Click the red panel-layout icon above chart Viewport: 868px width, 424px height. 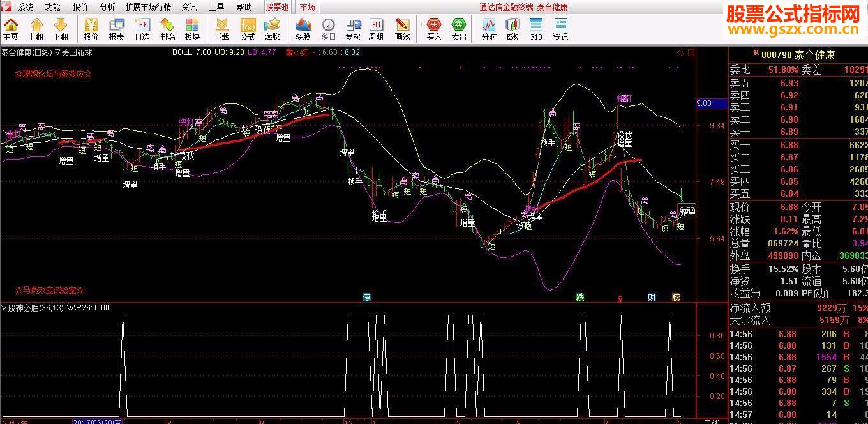[x=691, y=52]
